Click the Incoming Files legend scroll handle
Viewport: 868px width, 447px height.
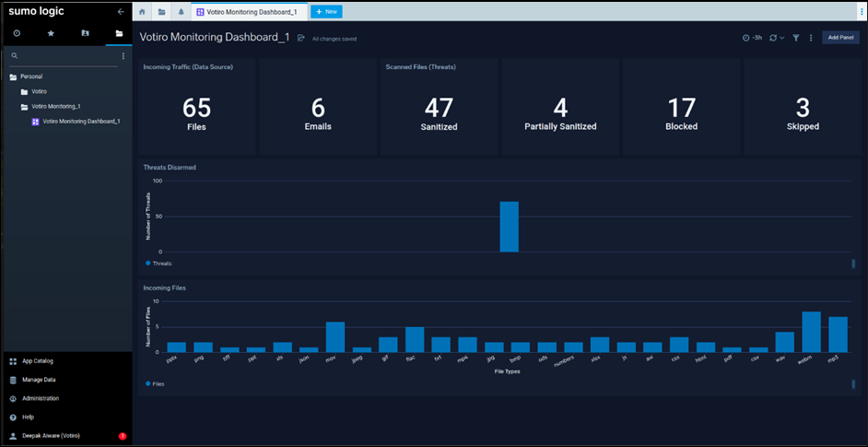tap(853, 383)
